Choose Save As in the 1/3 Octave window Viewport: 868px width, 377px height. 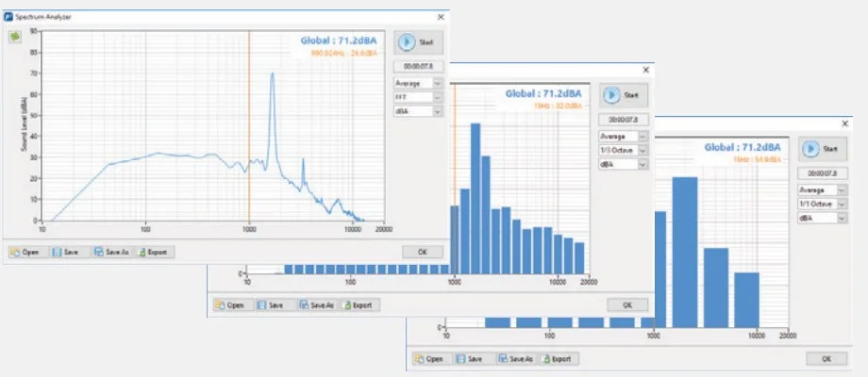(317, 305)
